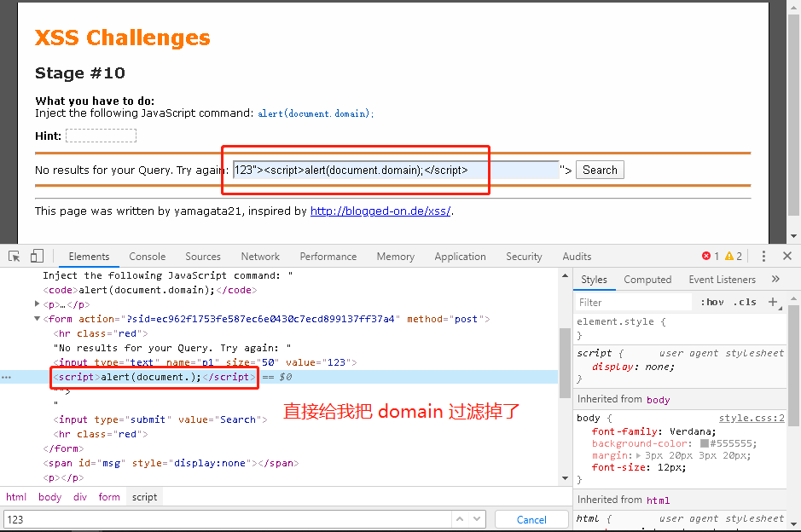801x532 pixels.
Task: Select form in the breadcrumb bar
Action: pyautogui.click(x=109, y=497)
